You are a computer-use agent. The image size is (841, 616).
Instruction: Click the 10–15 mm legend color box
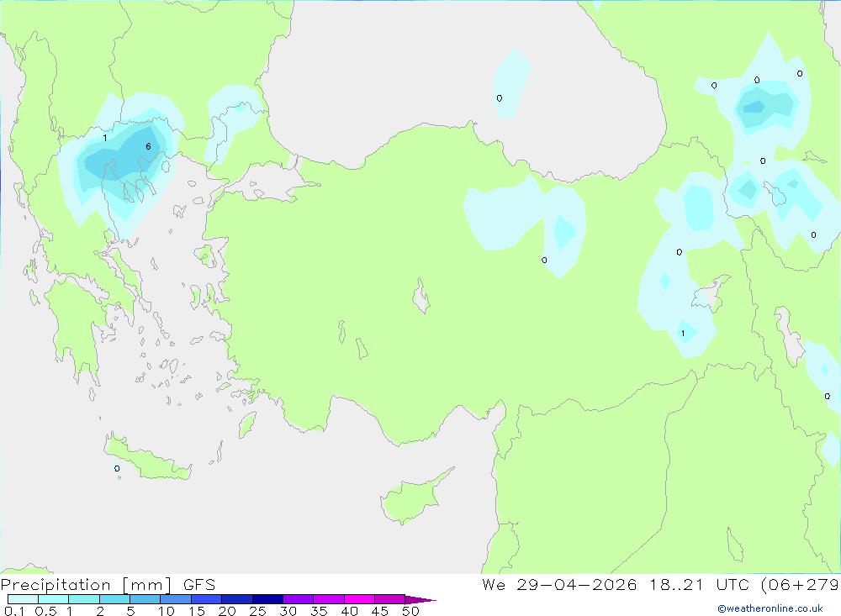tap(176, 599)
